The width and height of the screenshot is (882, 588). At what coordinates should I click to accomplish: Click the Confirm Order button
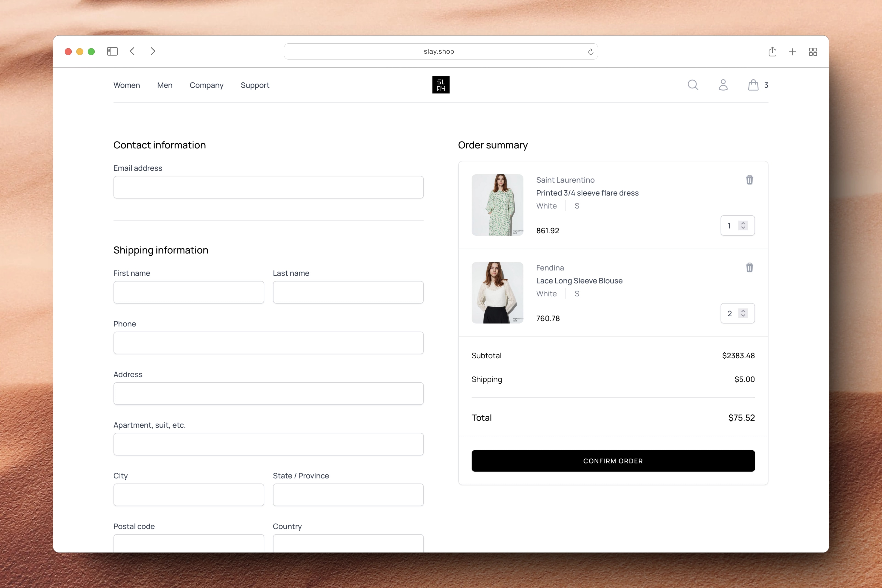[x=613, y=461]
